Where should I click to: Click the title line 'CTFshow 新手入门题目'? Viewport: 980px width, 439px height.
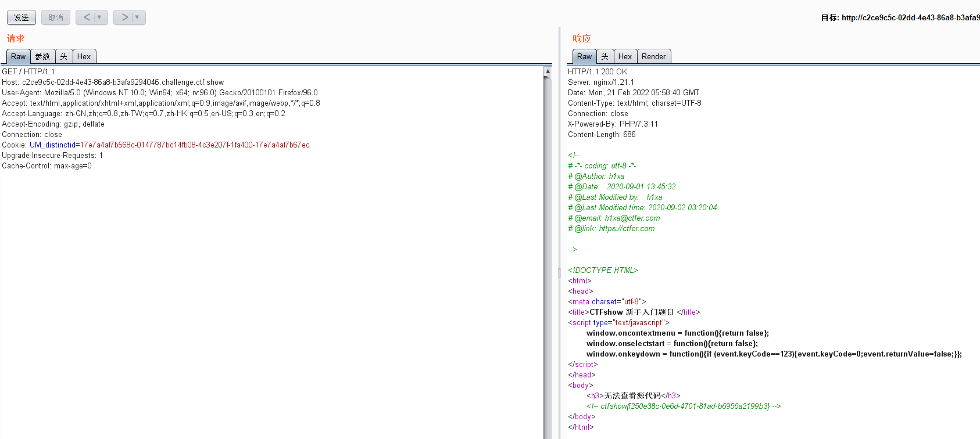[x=634, y=312]
